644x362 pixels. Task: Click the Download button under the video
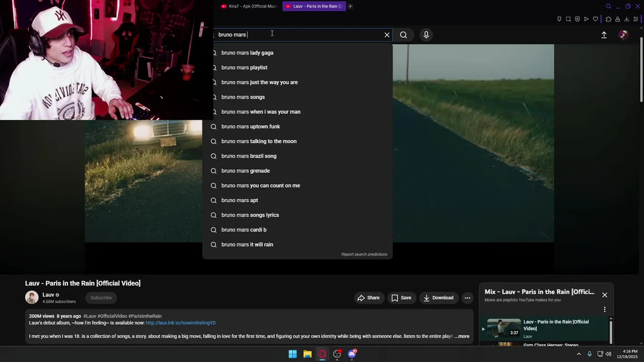pyautogui.click(x=439, y=298)
